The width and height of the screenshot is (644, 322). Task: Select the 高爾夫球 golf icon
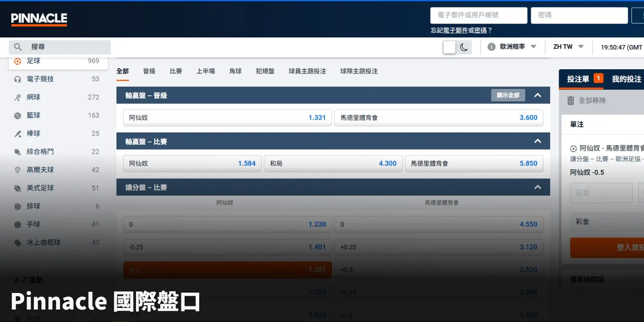click(x=17, y=170)
